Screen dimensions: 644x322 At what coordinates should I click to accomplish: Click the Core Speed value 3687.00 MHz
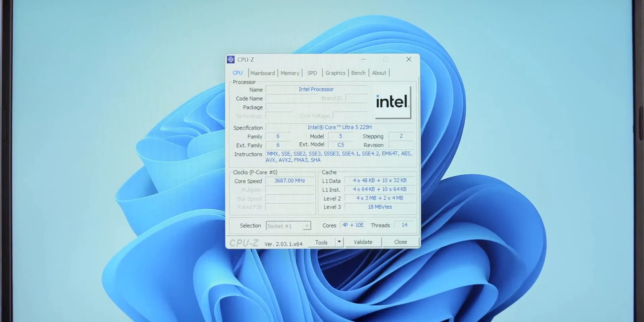tap(289, 180)
